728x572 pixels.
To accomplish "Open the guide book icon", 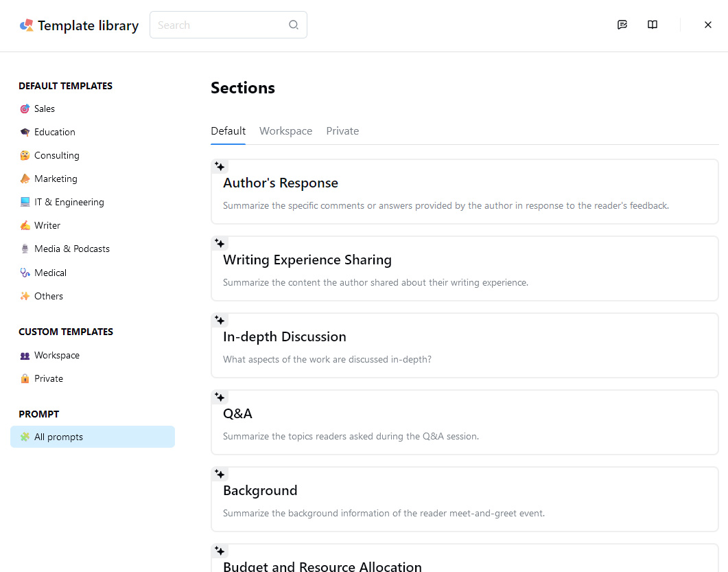I will coord(653,25).
